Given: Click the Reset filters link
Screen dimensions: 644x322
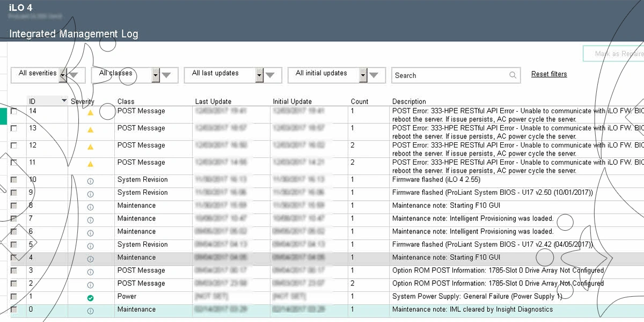Looking at the screenshot, I should [x=548, y=74].
